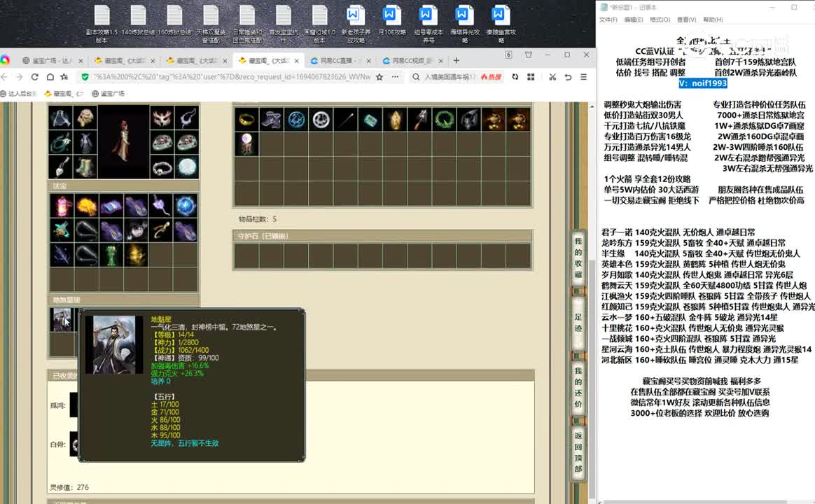Select the green wreath inventory item

point(445,120)
